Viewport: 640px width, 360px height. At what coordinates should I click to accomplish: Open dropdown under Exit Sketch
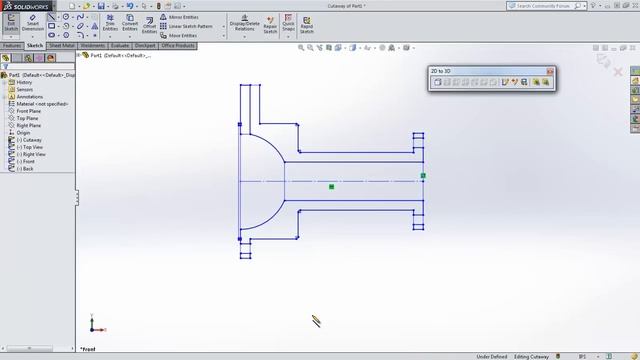11,37
